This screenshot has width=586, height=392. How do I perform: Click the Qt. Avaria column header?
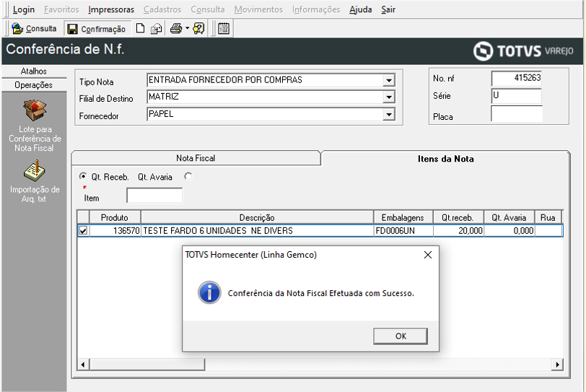[x=509, y=217]
